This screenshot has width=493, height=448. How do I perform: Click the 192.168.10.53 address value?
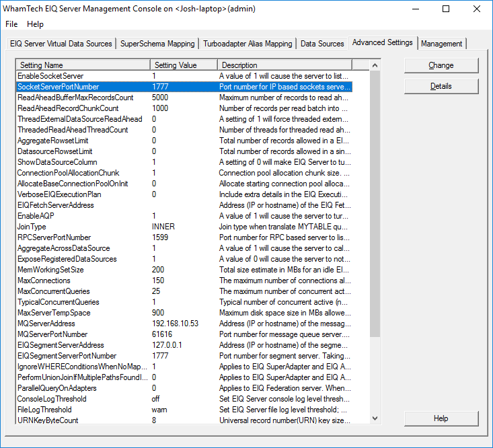175,324
